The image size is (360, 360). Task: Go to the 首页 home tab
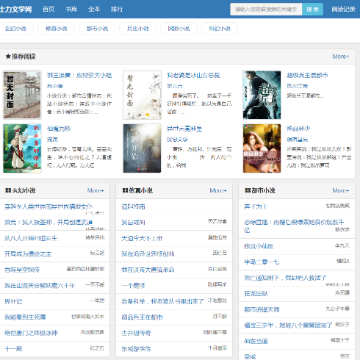point(48,9)
